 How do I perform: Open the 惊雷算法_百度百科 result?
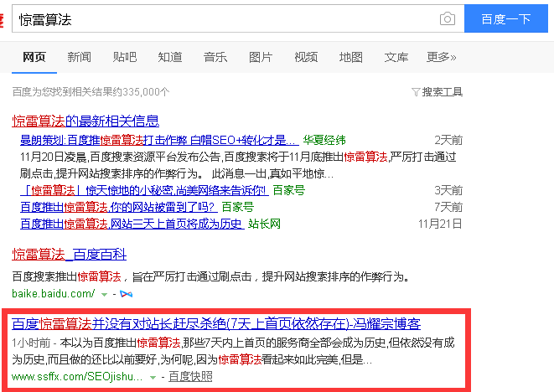point(70,255)
